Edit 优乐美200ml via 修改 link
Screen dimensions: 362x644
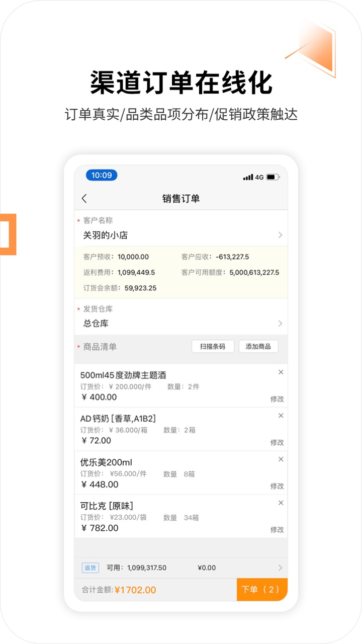tap(277, 486)
